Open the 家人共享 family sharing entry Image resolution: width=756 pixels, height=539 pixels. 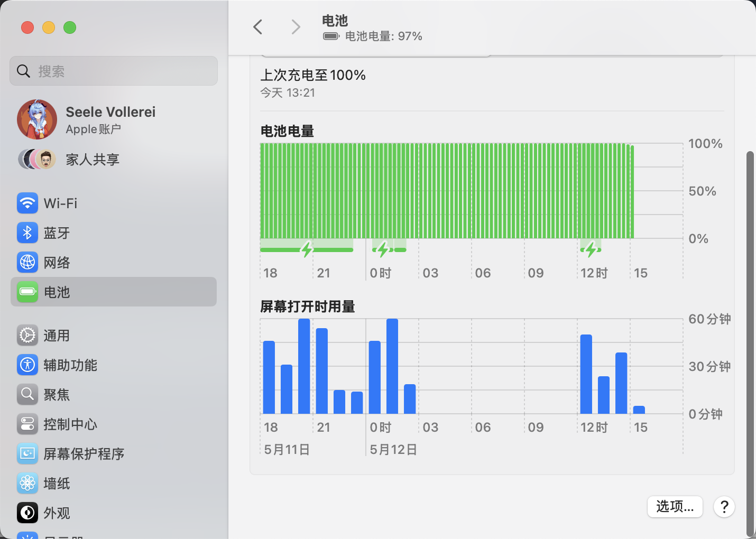pos(93,159)
